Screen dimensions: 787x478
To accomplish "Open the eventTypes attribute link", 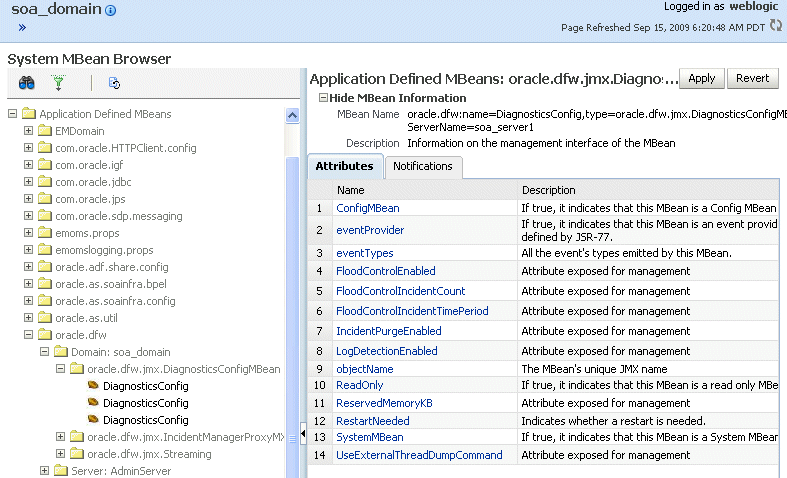I will point(365,253).
